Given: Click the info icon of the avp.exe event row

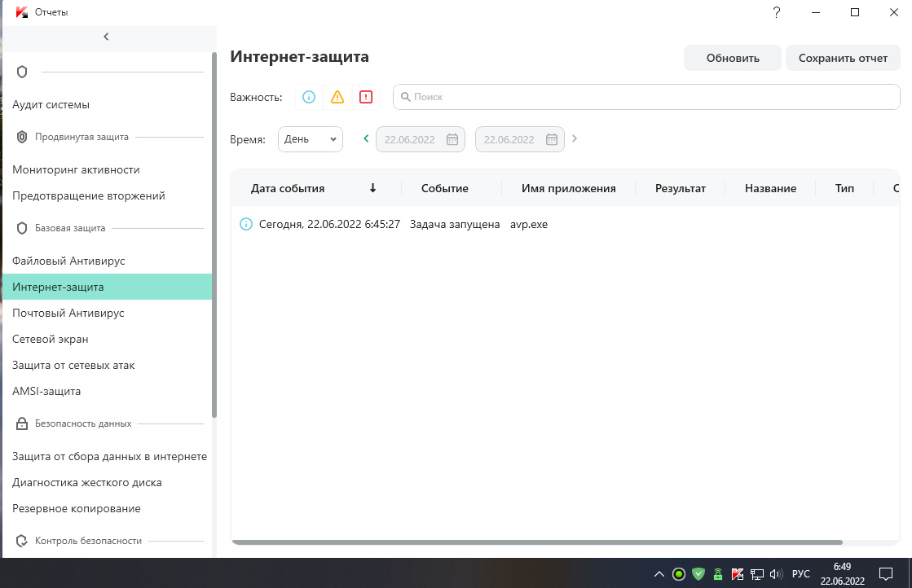Looking at the screenshot, I should (246, 224).
